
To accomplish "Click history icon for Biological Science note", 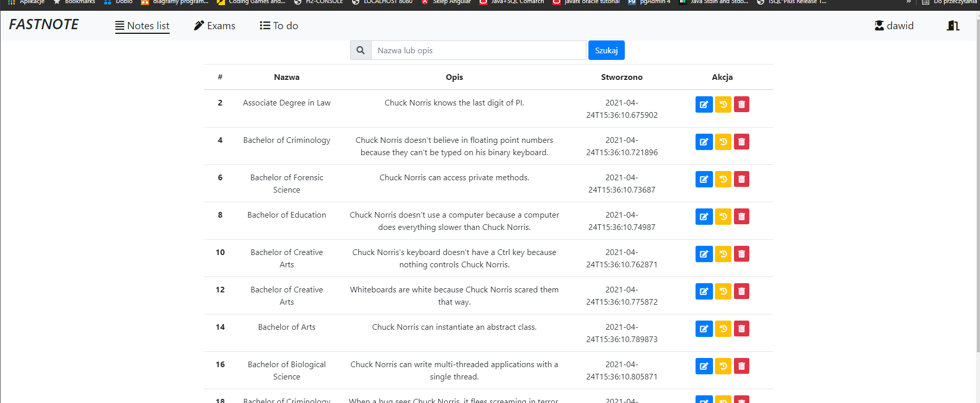I will (x=723, y=366).
